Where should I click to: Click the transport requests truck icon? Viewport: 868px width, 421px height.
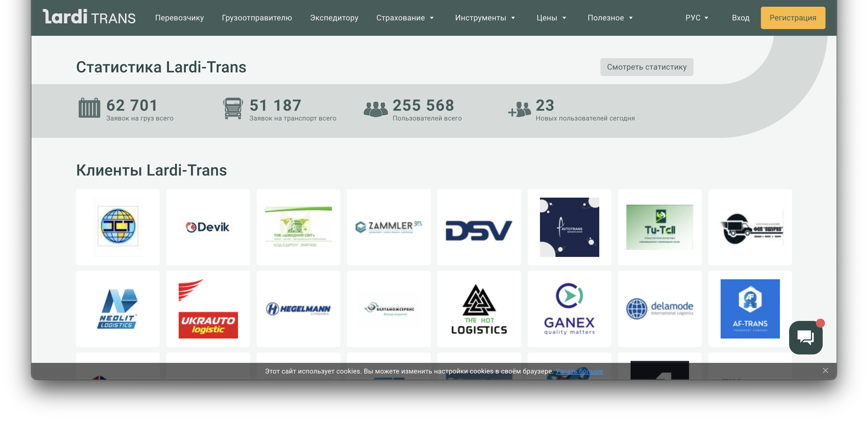point(233,108)
